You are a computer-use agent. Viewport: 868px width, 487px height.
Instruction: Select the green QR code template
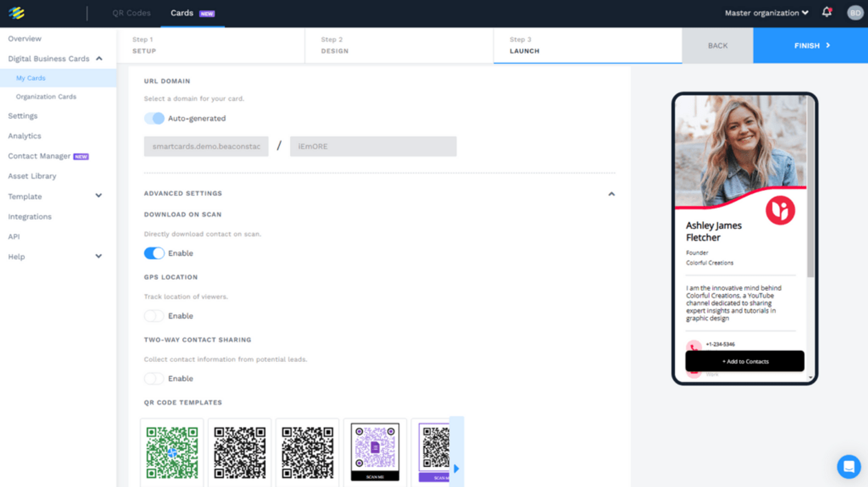(x=172, y=452)
